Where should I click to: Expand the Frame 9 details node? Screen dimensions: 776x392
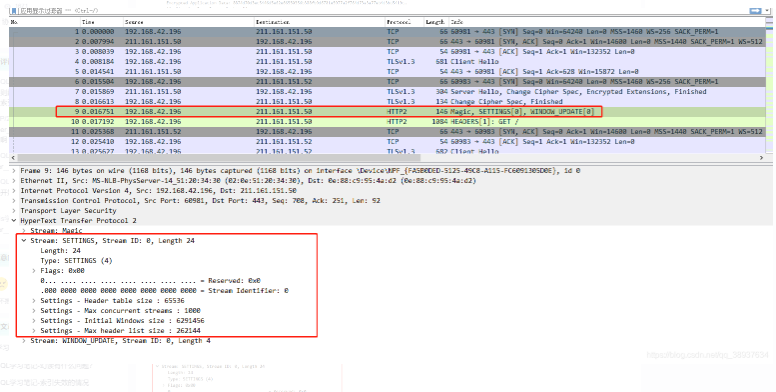click(13, 171)
